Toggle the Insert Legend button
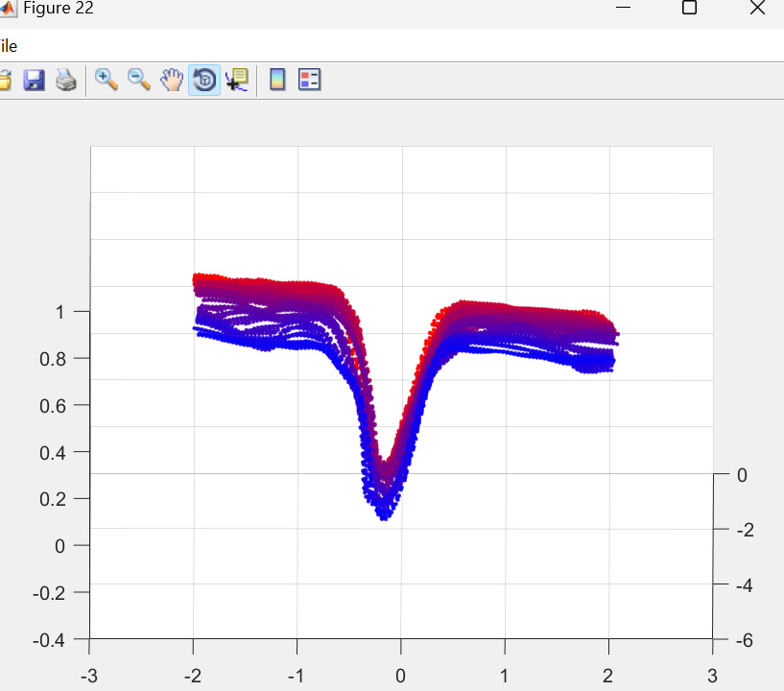784x691 pixels. (x=309, y=81)
